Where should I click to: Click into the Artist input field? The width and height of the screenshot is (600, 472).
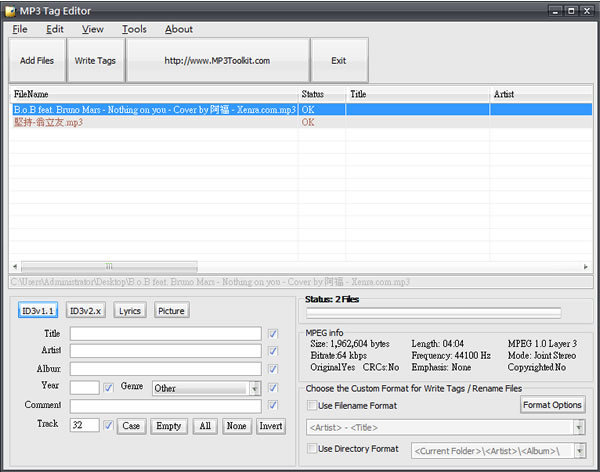(x=166, y=351)
